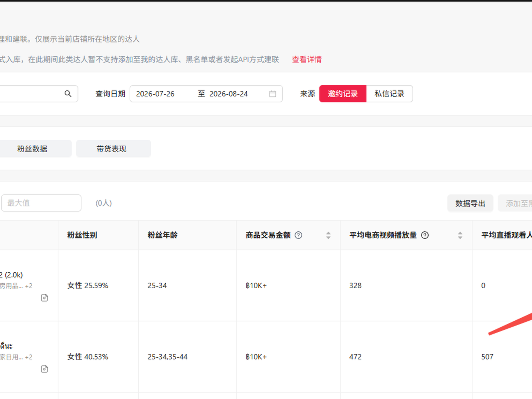
Task: Select the 邀约记录 source option
Action: [343, 94]
